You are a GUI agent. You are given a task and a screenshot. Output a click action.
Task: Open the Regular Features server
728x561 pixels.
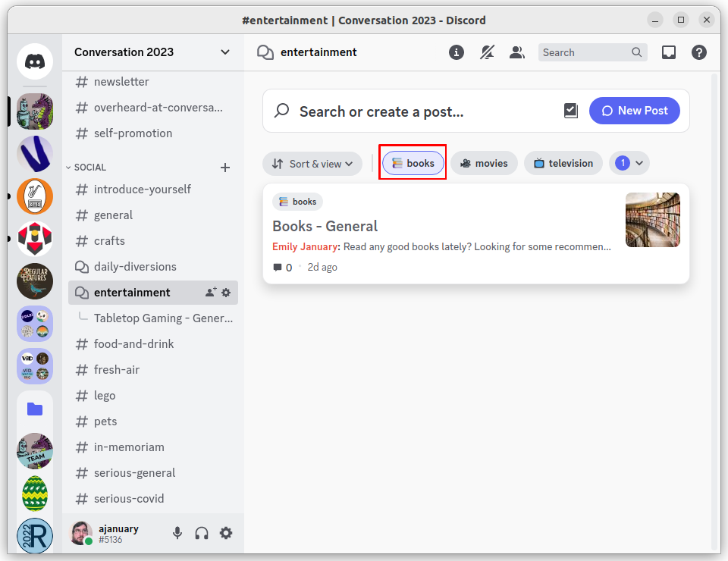pos(35,281)
